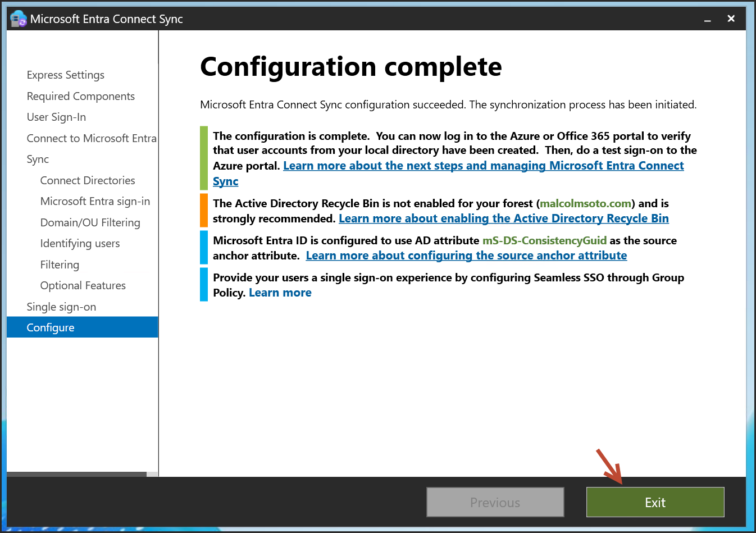The width and height of the screenshot is (756, 533).
Task: Select Express Settings in the sidebar
Action: pos(66,75)
